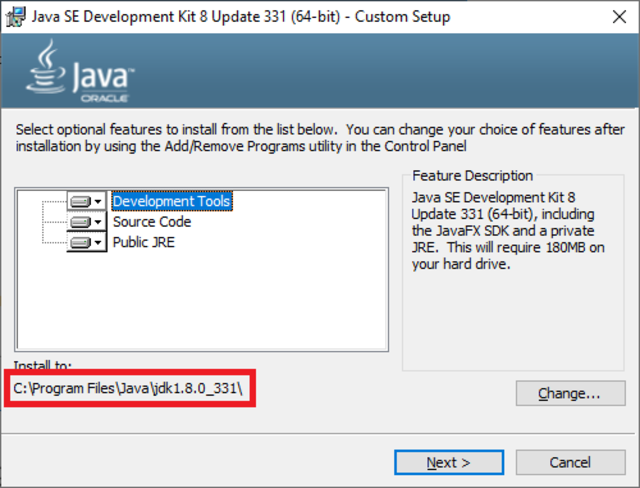Click the install path C:\Program Files\Java\jdk1.8.0_331\

click(x=128, y=388)
